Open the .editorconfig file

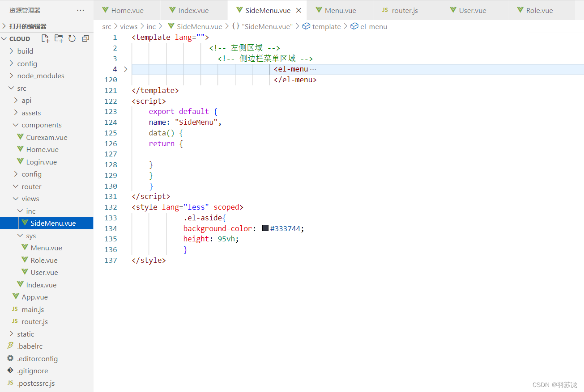(x=47, y=358)
